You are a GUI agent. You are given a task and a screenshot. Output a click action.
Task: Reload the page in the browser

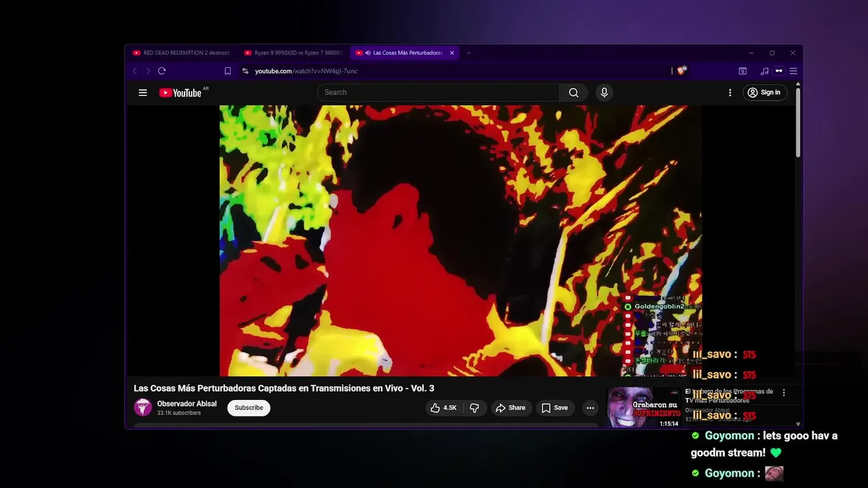161,71
